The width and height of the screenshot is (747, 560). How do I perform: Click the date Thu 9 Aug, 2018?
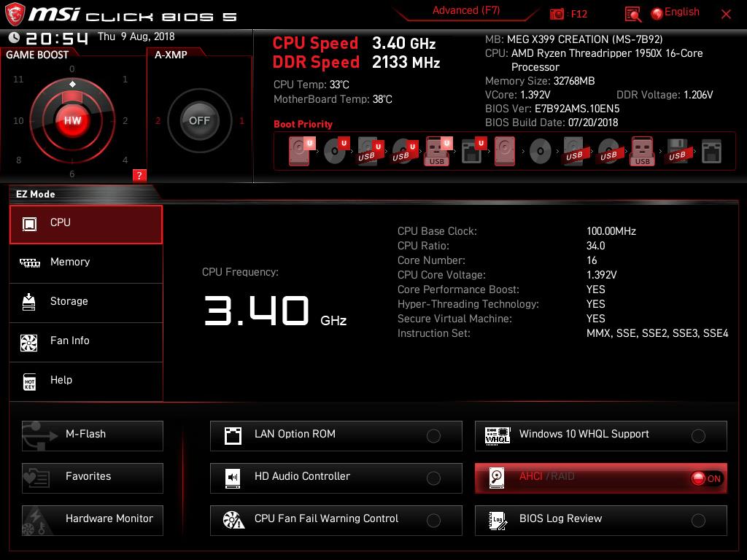click(136, 36)
